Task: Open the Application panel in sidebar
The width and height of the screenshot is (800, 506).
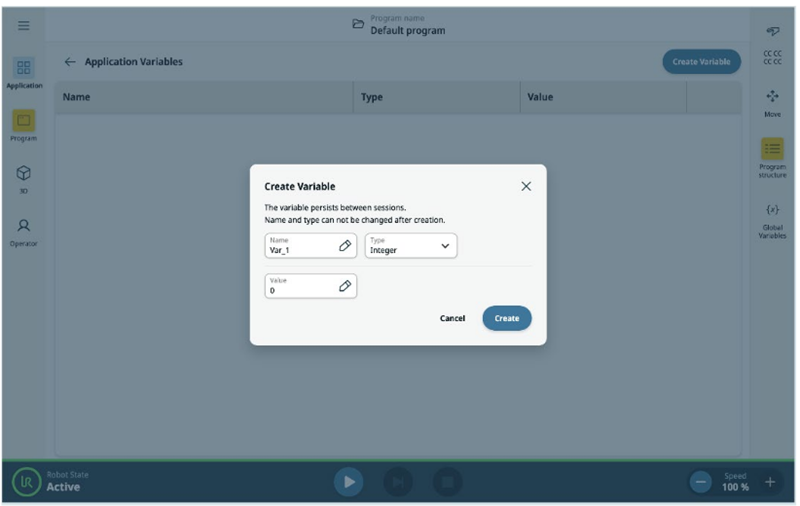Action: pos(24,72)
